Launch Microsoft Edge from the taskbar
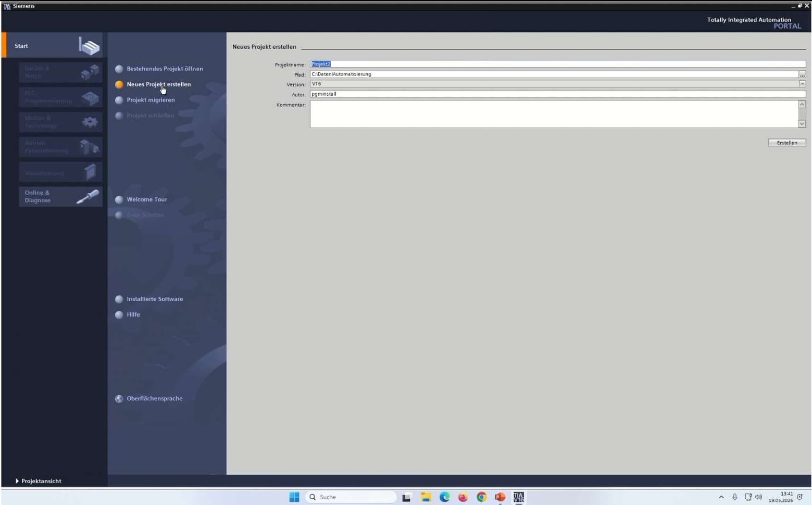Viewport: 812px width, 505px height. (444, 497)
